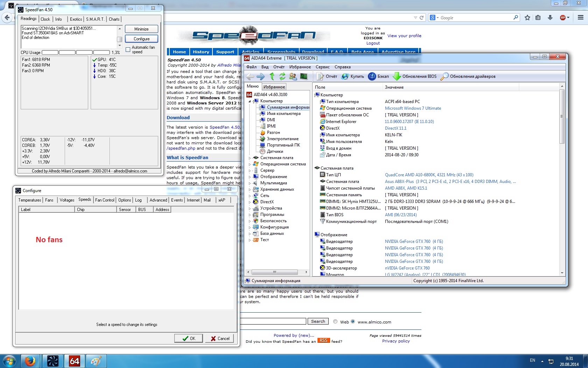588x368 pixels.
Task: Click browser reload icon
Action: coord(421,18)
